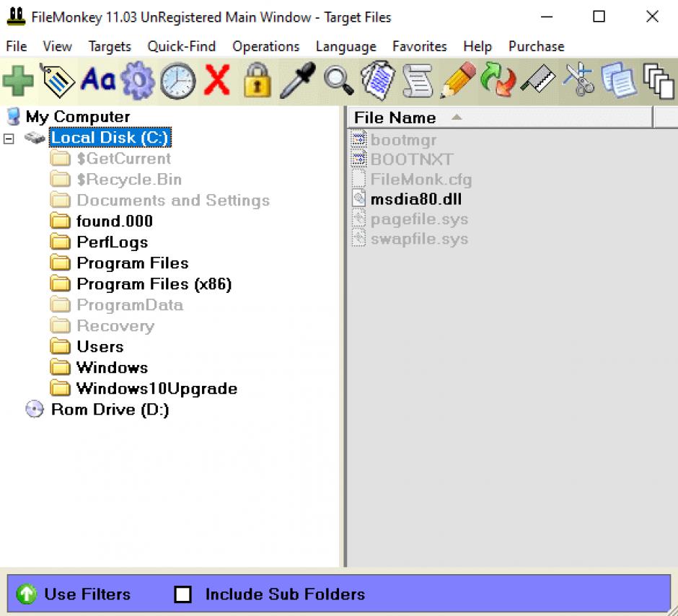Select the $Recycle.Bin folder
Viewport: 678px width, 616px height.
[x=129, y=180]
